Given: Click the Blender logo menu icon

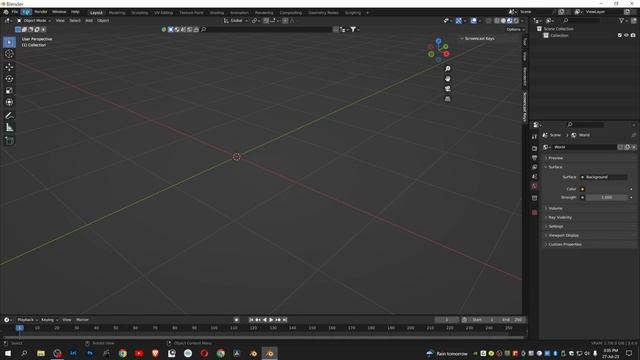Looking at the screenshot, I should click(6, 12).
